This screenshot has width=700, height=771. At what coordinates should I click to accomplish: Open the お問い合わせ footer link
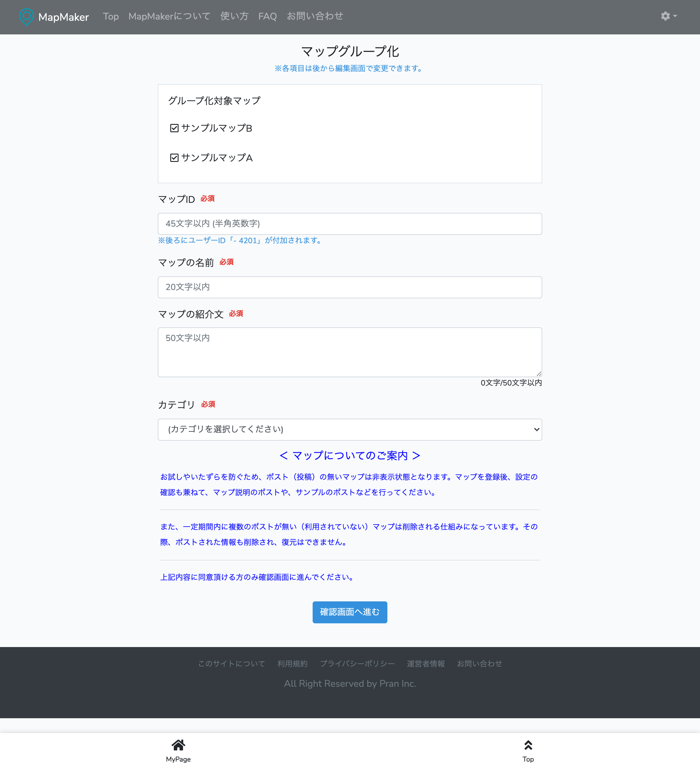coord(479,664)
